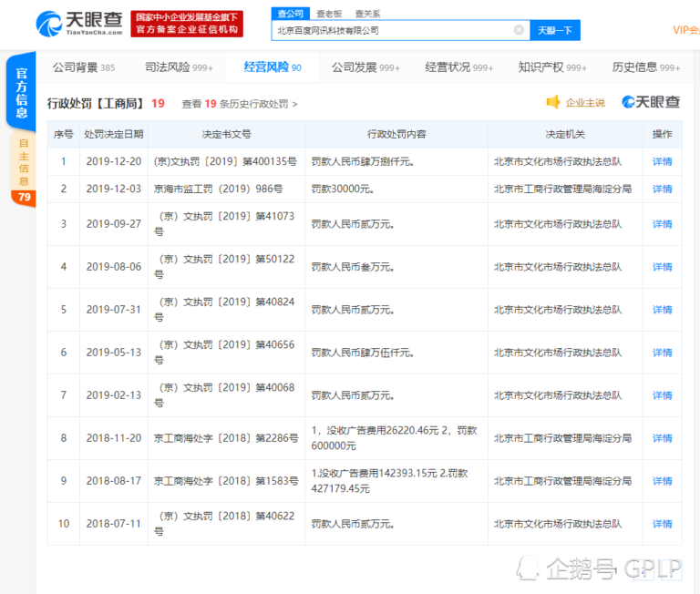Screen dimensions: 700x594
Task: Click the red 国家中小企业发展基金旗下 badge
Action: [187, 24]
